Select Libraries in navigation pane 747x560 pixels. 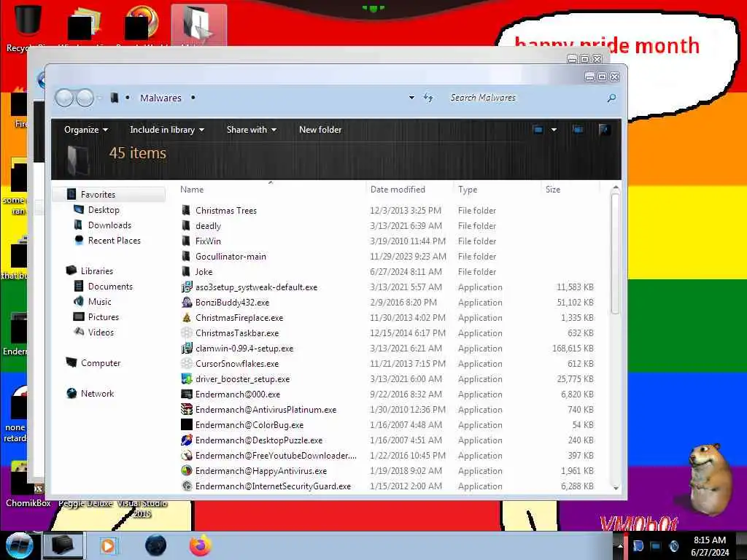(97, 271)
